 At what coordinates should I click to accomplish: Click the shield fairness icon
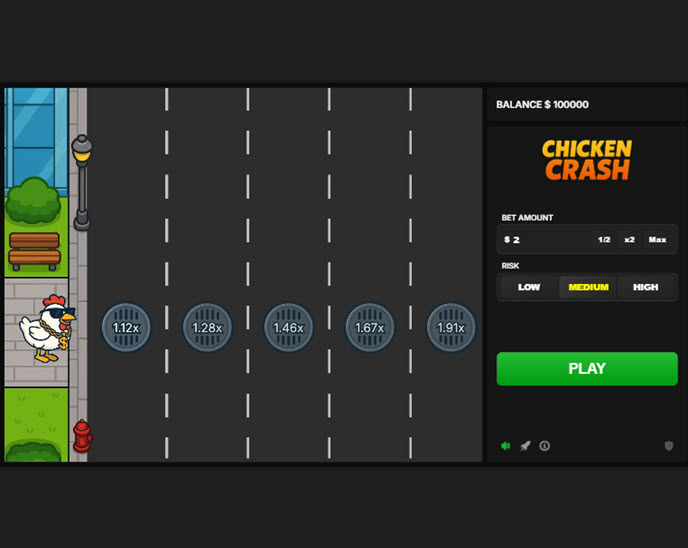669,446
